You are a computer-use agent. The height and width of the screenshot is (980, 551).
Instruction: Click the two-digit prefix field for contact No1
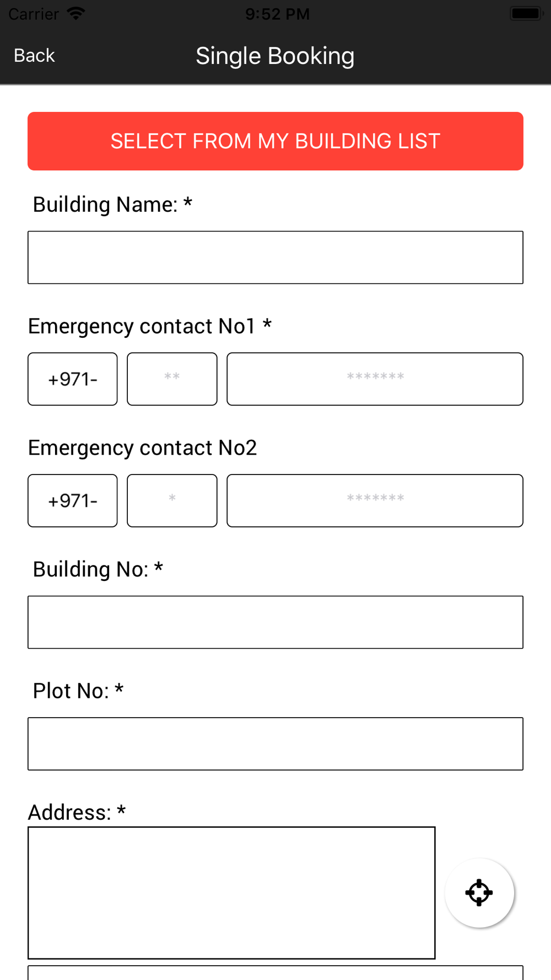pyautogui.click(x=172, y=379)
